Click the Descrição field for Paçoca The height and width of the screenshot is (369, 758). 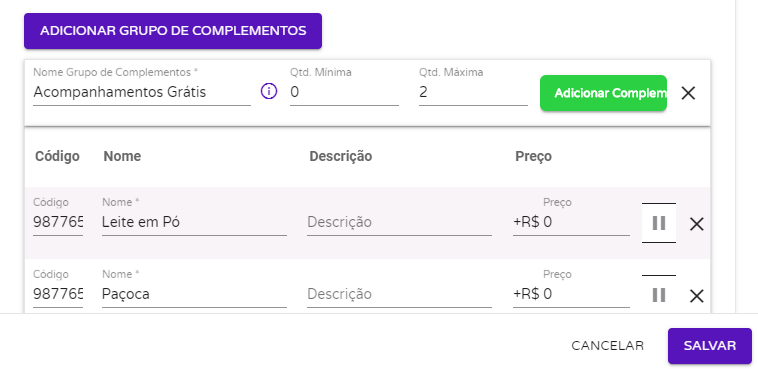pos(399,294)
